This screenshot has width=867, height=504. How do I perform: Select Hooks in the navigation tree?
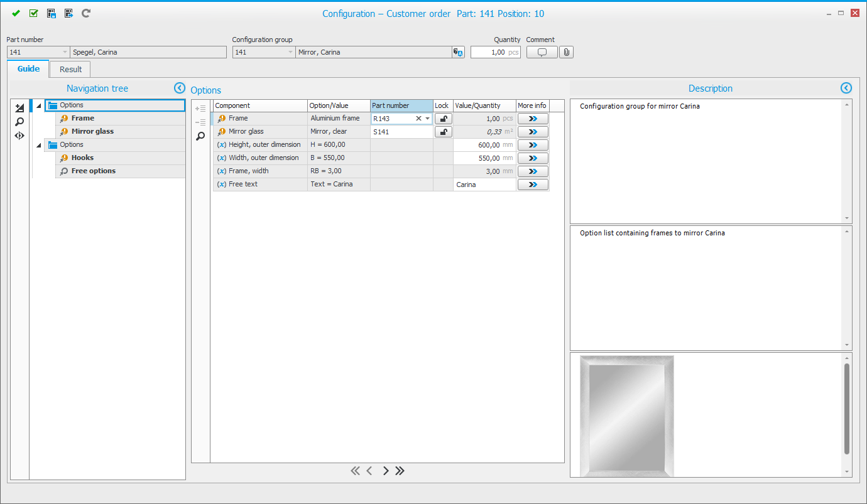click(x=82, y=158)
